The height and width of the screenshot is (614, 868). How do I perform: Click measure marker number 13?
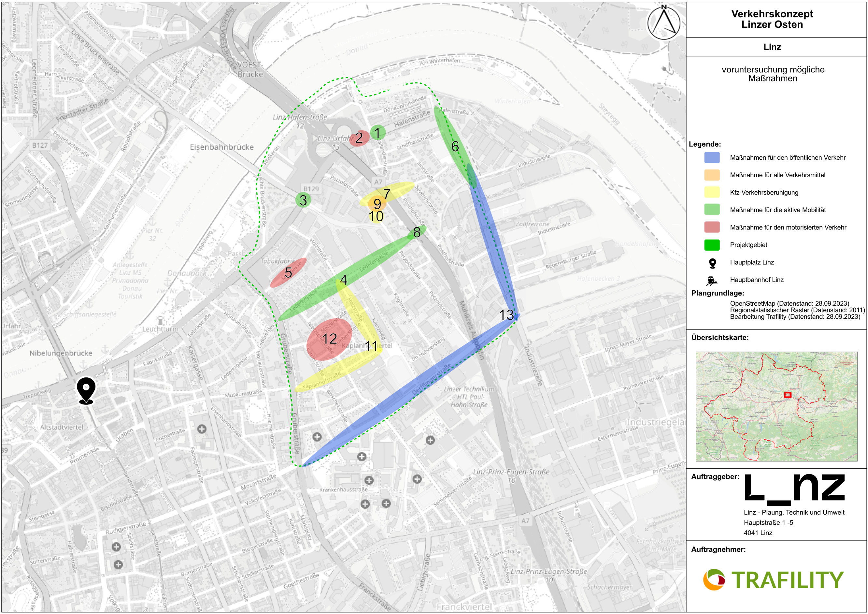pos(506,315)
